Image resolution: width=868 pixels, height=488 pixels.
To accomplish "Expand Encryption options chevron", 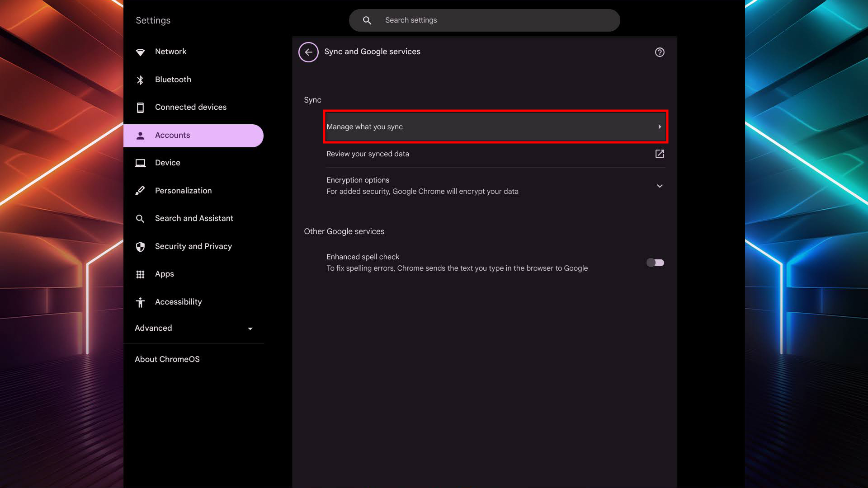I will (x=660, y=186).
